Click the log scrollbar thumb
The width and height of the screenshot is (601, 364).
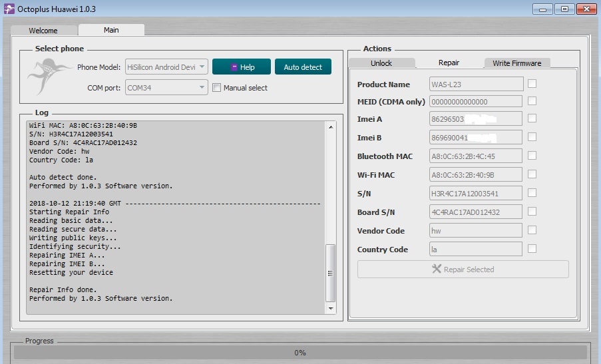pyautogui.click(x=330, y=273)
